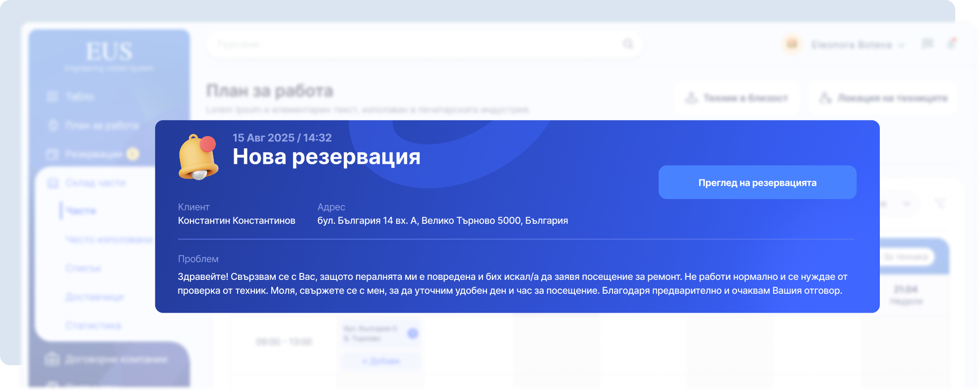Select 'Доставчици' sidebar subitem

click(x=95, y=297)
